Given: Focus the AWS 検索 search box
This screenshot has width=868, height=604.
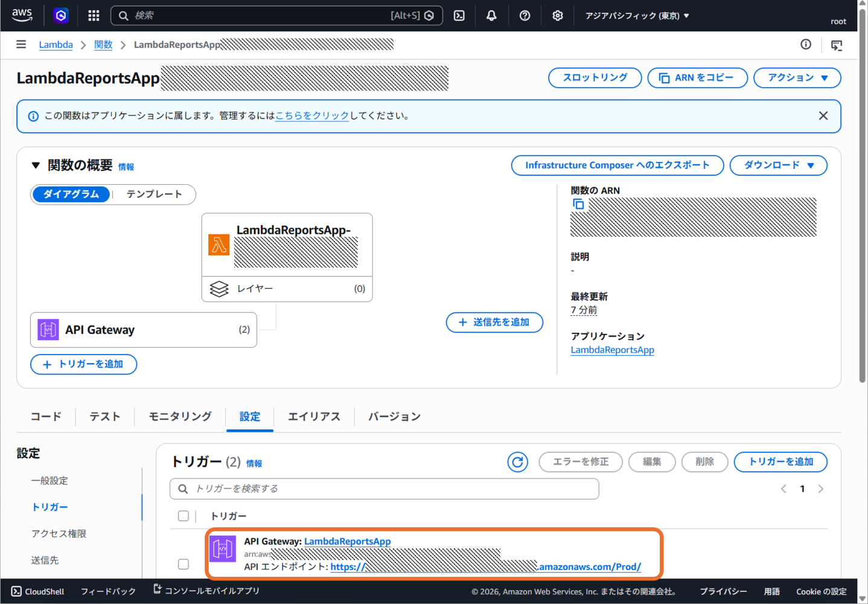Looking at the screenshot, I should coord(277,16).
